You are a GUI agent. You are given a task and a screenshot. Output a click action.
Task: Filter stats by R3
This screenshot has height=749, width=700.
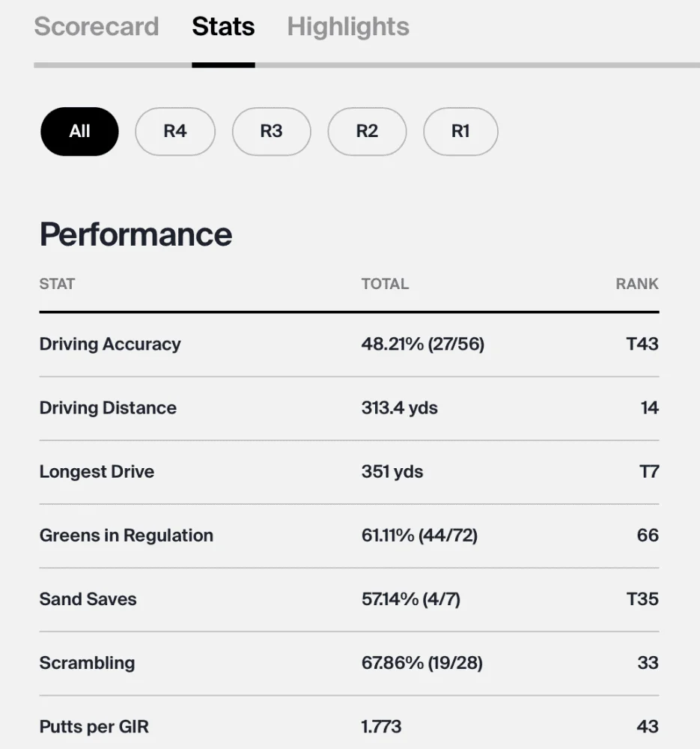tap(271, 131)
